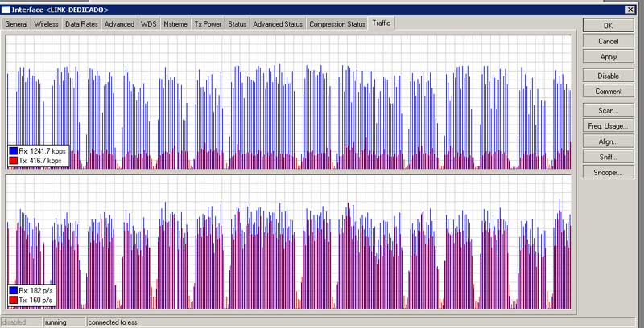View the Advanced Status tab
This screenshot has width=644, height=328.
pos(278,24)
